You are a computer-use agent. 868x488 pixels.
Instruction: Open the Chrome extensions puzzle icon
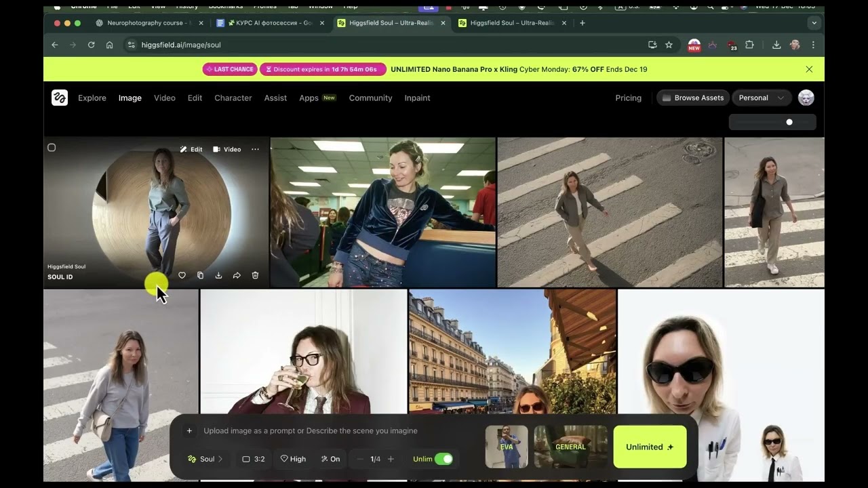(749, 45)
